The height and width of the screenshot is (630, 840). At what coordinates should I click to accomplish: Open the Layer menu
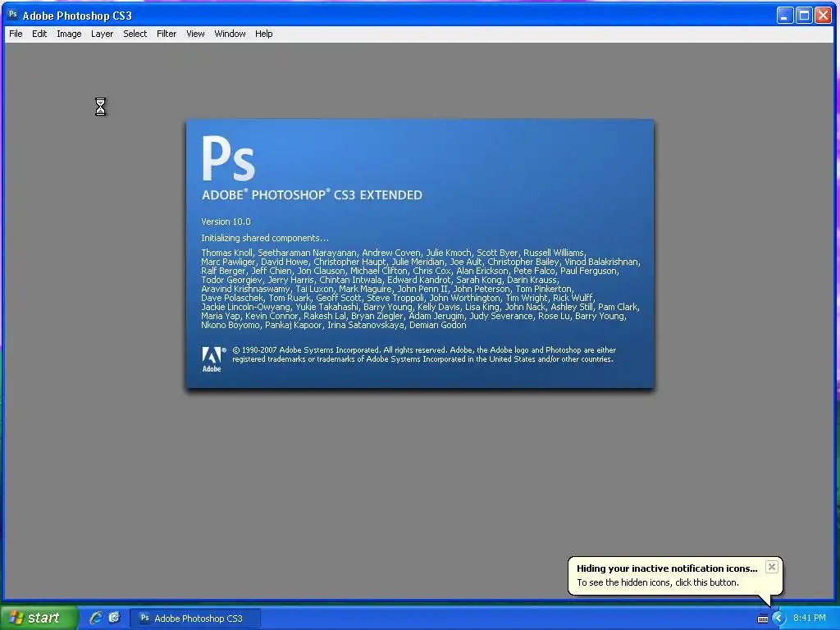pos(102,34)
